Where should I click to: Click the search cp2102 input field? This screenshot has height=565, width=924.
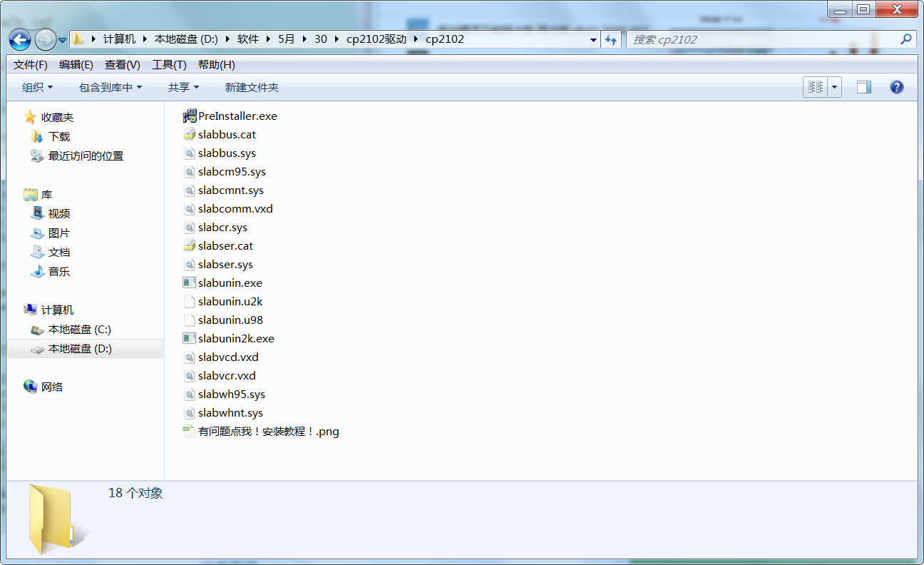click(x=763, y=39)
